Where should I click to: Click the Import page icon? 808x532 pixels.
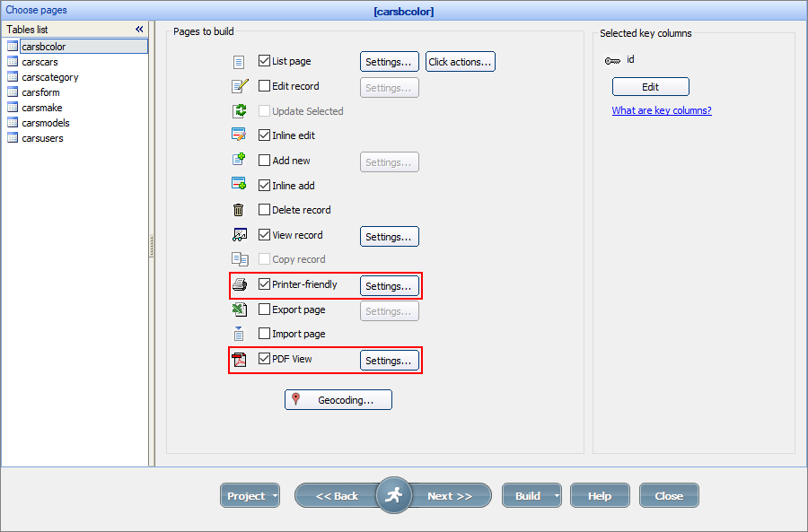point(238,333)
